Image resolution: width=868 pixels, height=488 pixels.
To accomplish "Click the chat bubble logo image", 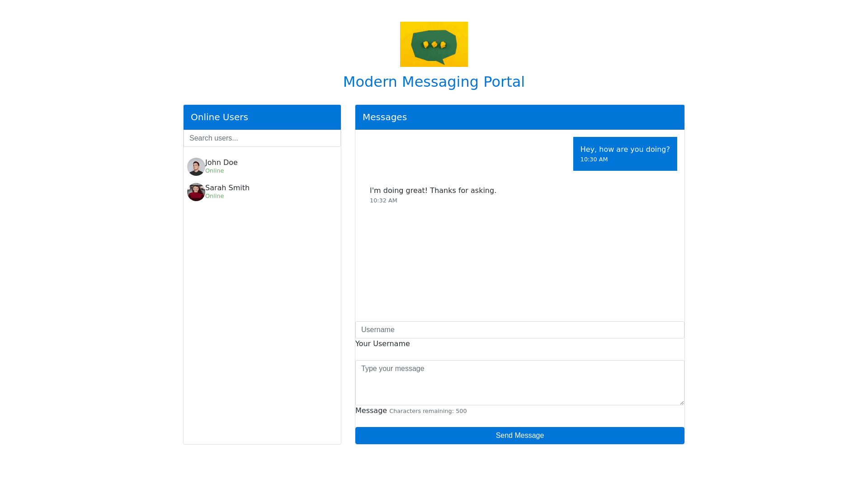I will click(434, 44).
